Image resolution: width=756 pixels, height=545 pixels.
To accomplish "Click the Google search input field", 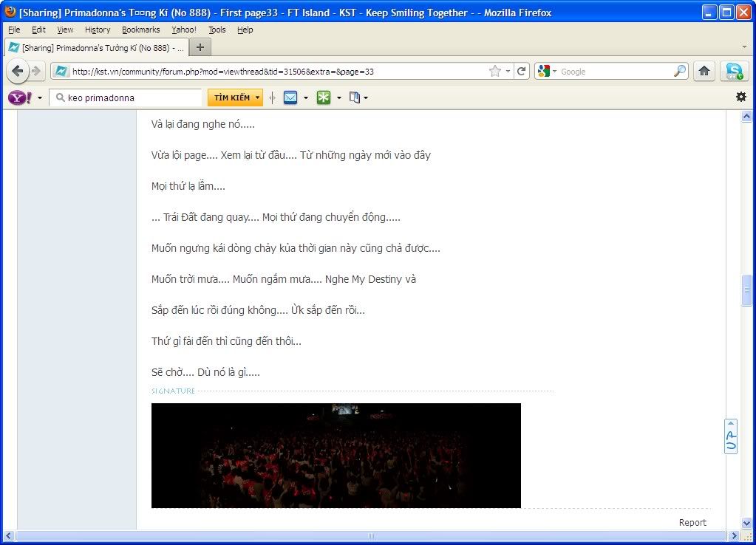I will pyautogui.click(x=615, y=72).
